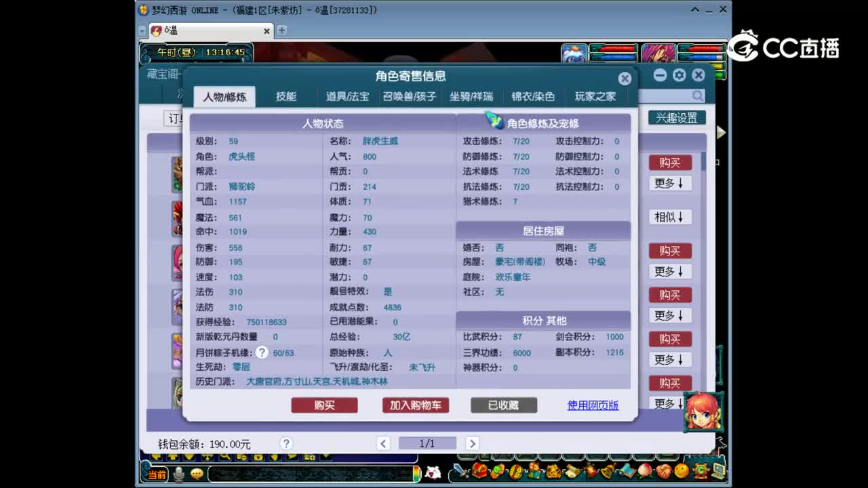The height and width of the screenshot is (488, 868).
Task: Click the 历史门派 list 大唐官府,方寸山
Action: click(317, 382)
